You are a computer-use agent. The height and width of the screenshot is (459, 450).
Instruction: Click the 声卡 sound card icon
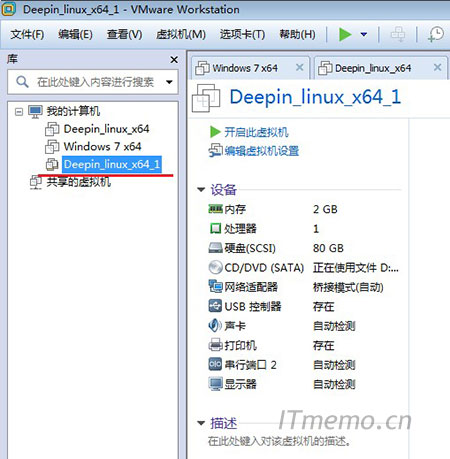(x=215, y=325)
